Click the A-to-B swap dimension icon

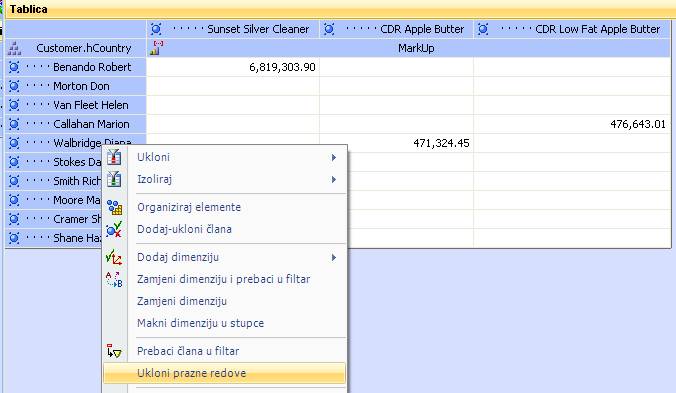click(x=114, y=279)
